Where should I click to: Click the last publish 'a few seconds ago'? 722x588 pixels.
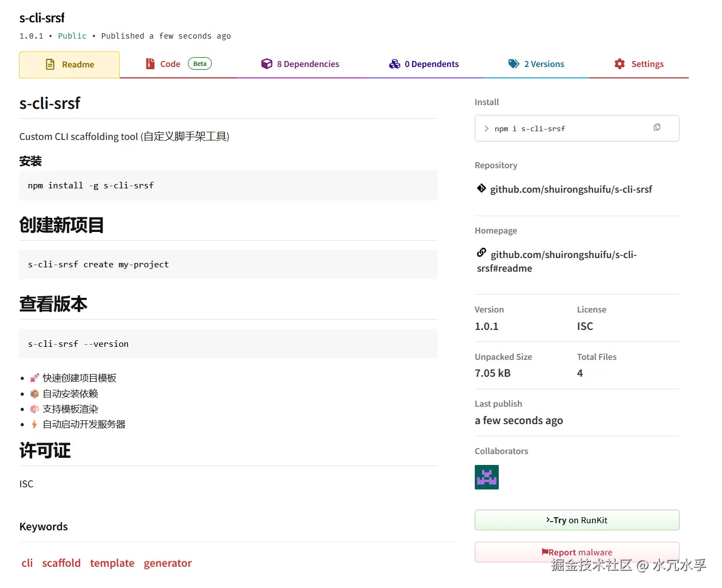tap(519, 420)
